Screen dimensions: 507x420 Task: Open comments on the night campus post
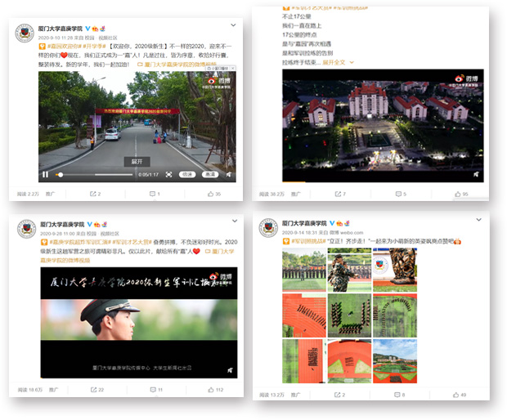coord(398,194)
